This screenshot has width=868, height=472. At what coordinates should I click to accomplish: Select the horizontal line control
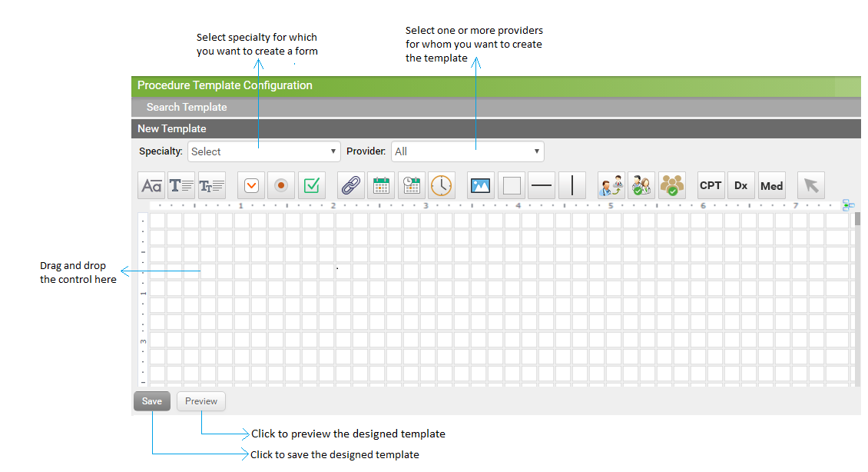[x=542, y=185]
